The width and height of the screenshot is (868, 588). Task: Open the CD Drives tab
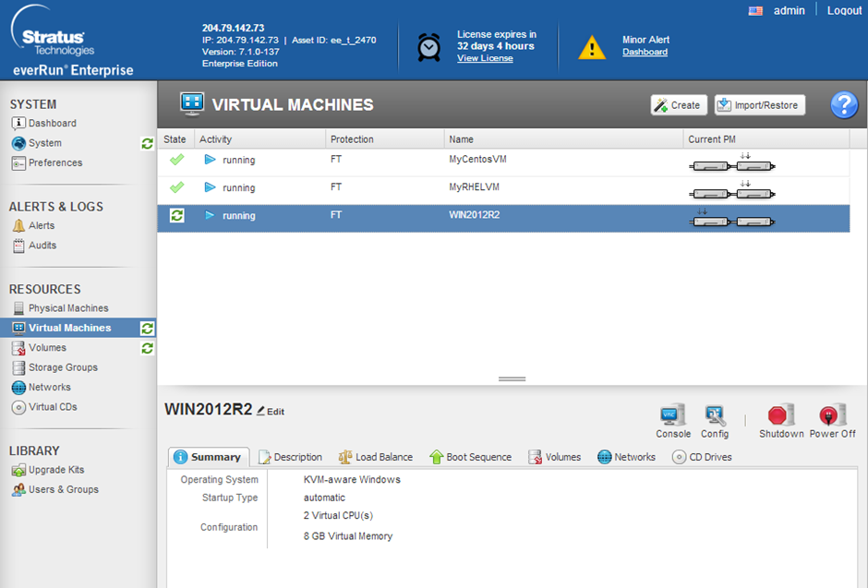[x=702, y=457]
